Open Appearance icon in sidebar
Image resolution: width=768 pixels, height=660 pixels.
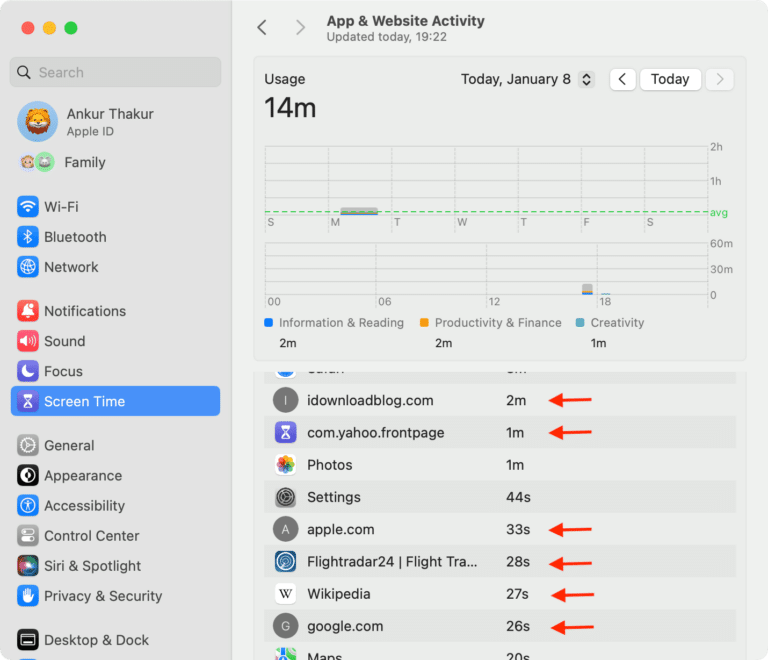(x=28, y=475)
